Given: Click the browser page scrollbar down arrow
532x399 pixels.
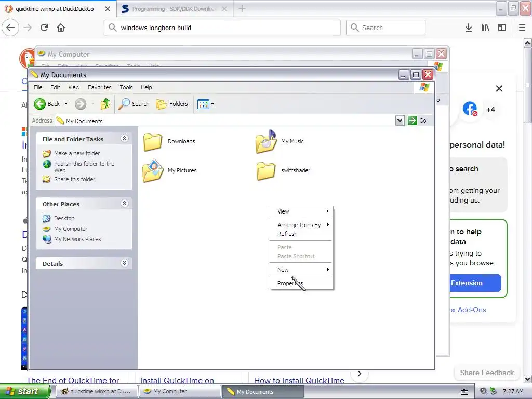Looking at the screenshot, I should (528, 379).
